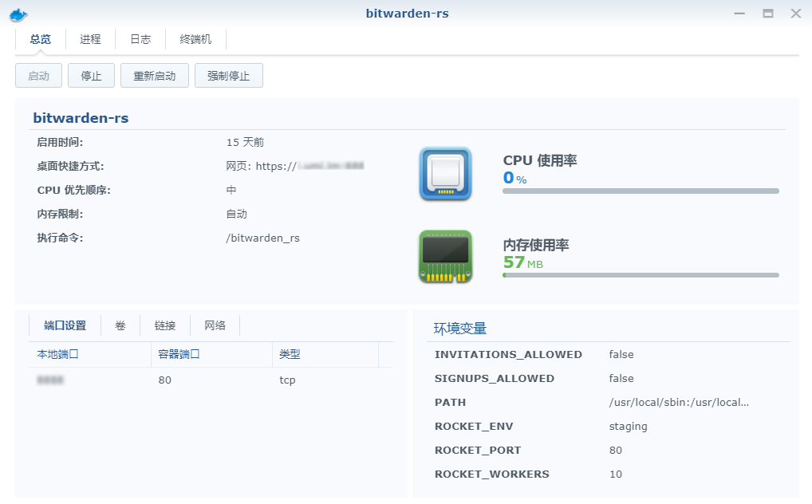Switch to the 卷 sub-tab

pos(120,325)
